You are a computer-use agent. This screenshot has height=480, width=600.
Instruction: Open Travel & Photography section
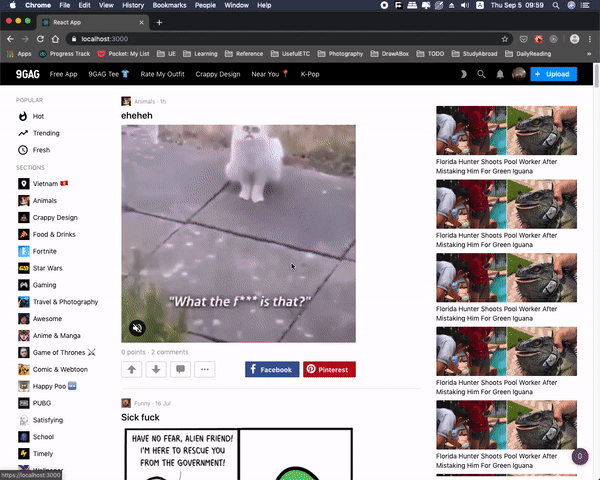(x=58, y=302)
